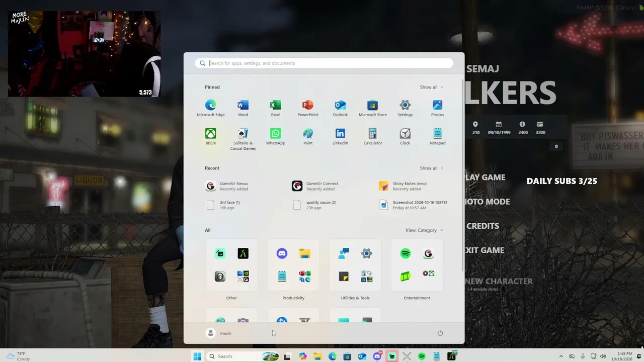Expand Show all for Recent items
The height and width of the screenshot is (362, 644).
(x=432, y=168)
